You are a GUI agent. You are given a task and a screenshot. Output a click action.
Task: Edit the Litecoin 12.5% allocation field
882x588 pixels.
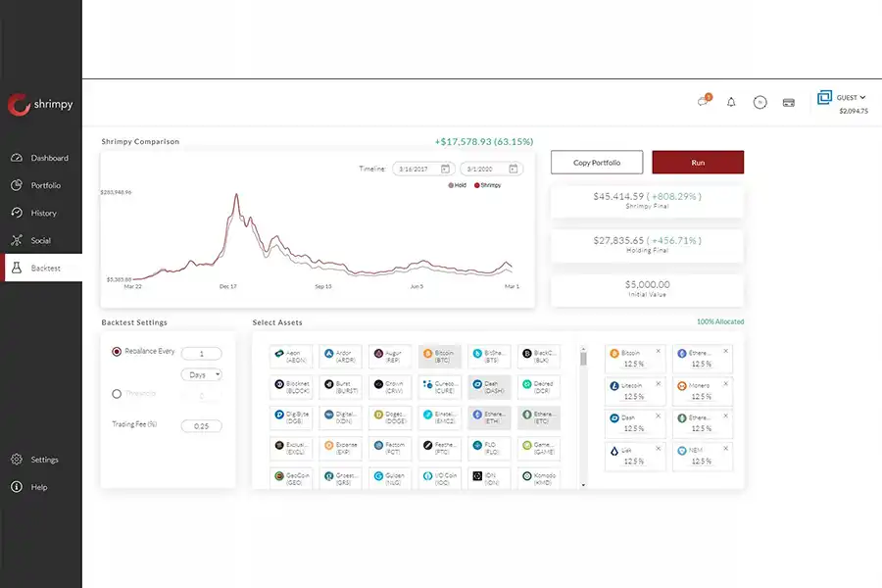pos(634,397)
